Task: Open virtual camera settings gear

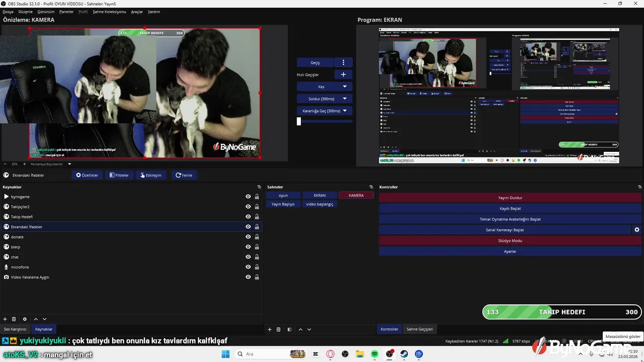Action: point(637,230)
